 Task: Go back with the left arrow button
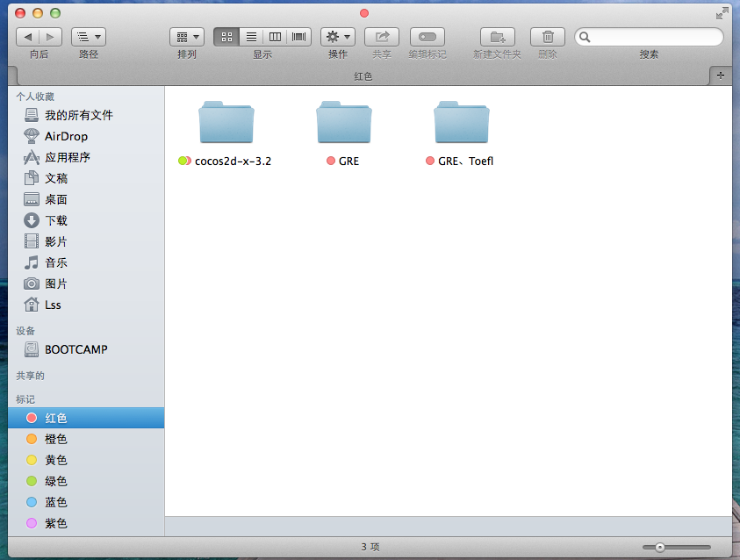point(28,37)
